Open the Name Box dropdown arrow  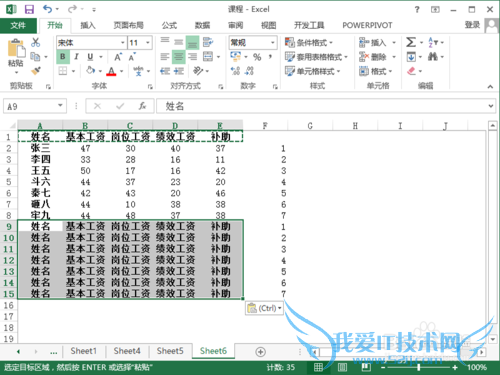click(60, 106)
